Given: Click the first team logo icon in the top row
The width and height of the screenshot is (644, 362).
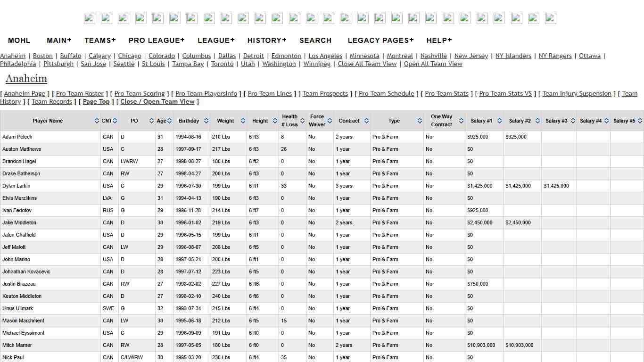Looking at the screenshot, I should 89,18.
